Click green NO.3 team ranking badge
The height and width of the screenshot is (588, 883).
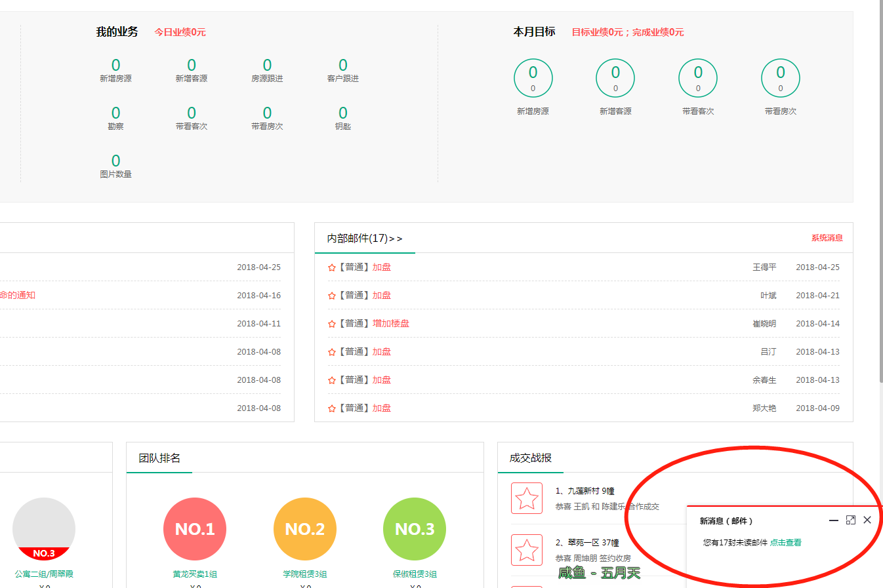click(x=415, y=529)
